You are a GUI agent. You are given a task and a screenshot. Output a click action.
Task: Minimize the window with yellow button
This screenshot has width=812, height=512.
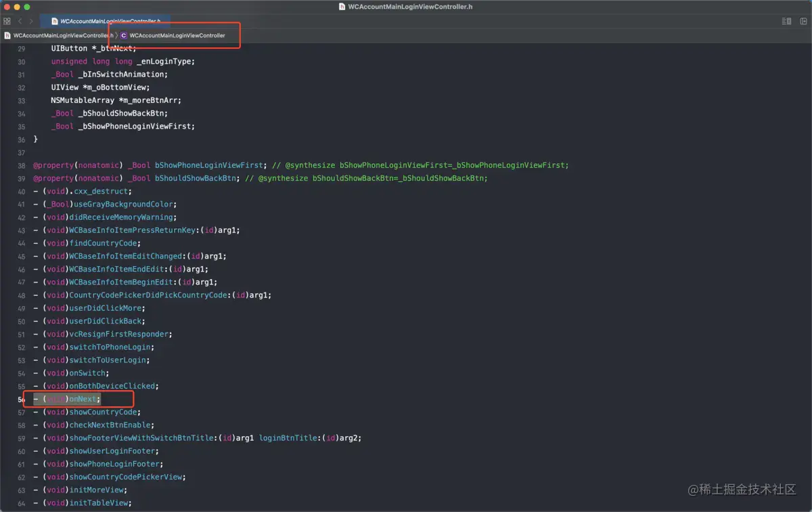pyautogui.click(x=17, y=7)
